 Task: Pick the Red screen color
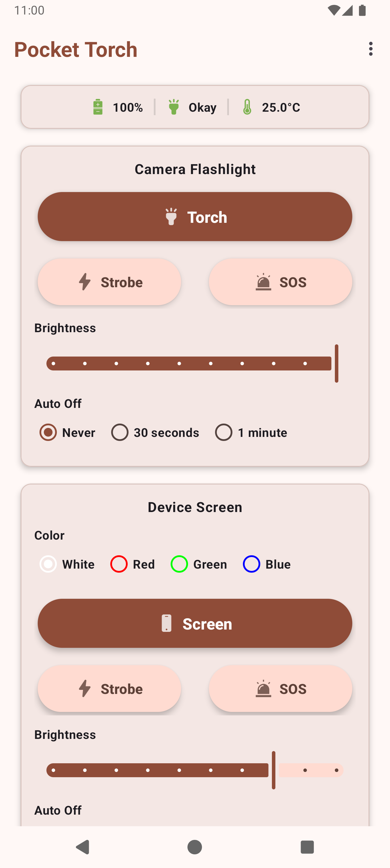tap(119, 564)
